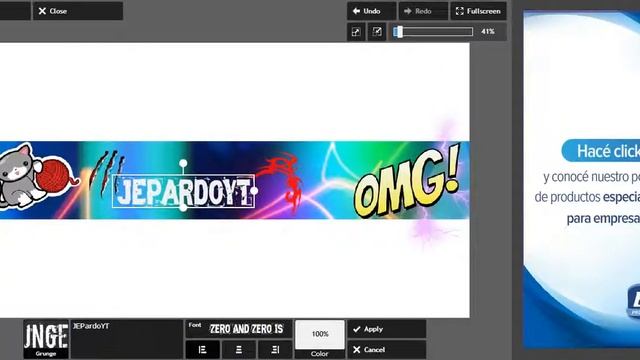Screen dimensions: 640x360
Task: Click the Redo button
Action: click(423, 11)
